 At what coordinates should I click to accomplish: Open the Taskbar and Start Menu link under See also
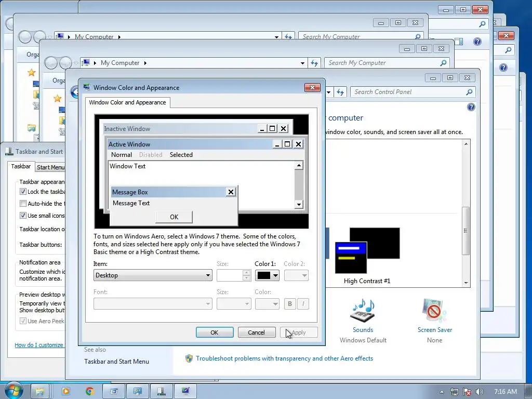click(117, 362)
